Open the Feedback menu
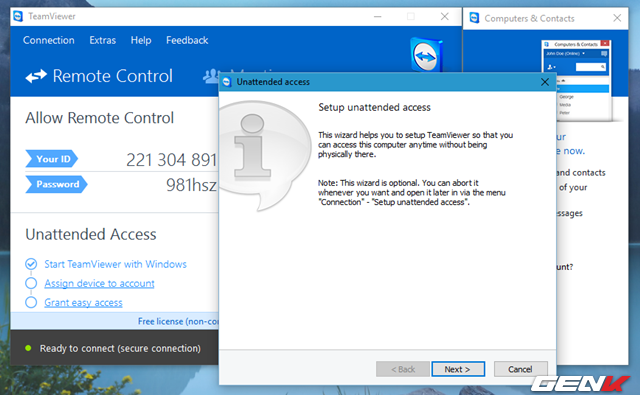Viewport: 640px width, 395px height. (187, 40)
